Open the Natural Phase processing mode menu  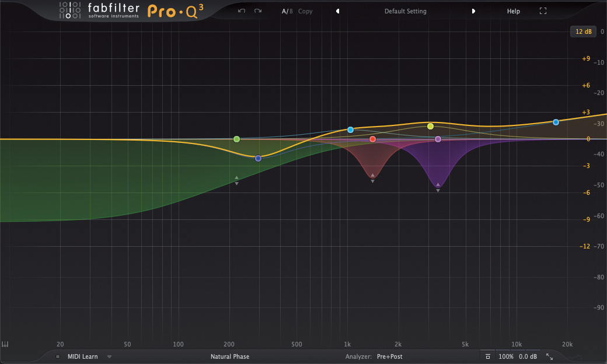[230, 356]
